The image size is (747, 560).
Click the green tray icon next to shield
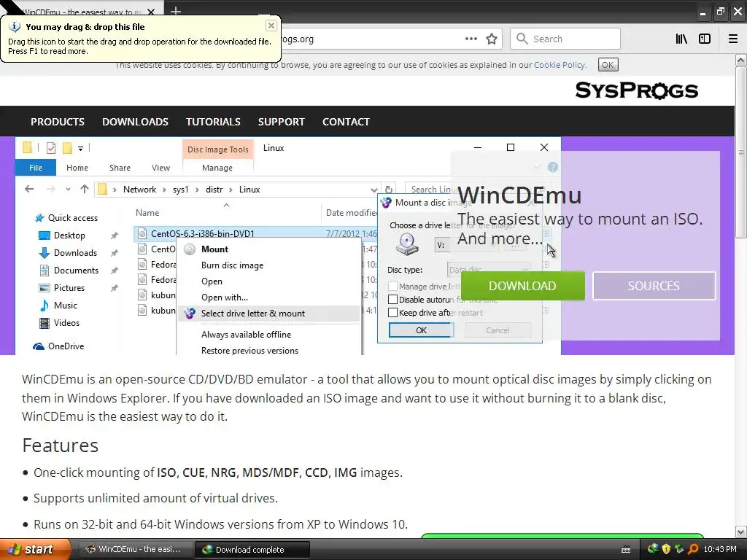(x=679, y=549)
